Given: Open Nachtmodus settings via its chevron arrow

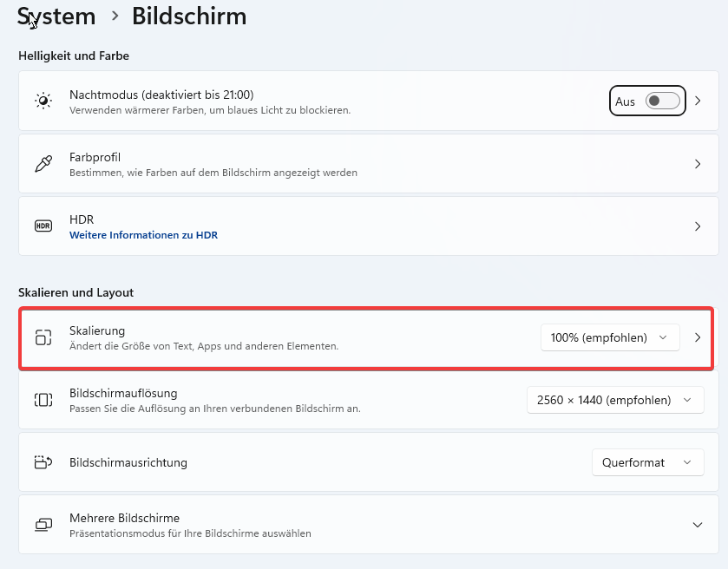Looking at the screenshot, I should [698, 101].
